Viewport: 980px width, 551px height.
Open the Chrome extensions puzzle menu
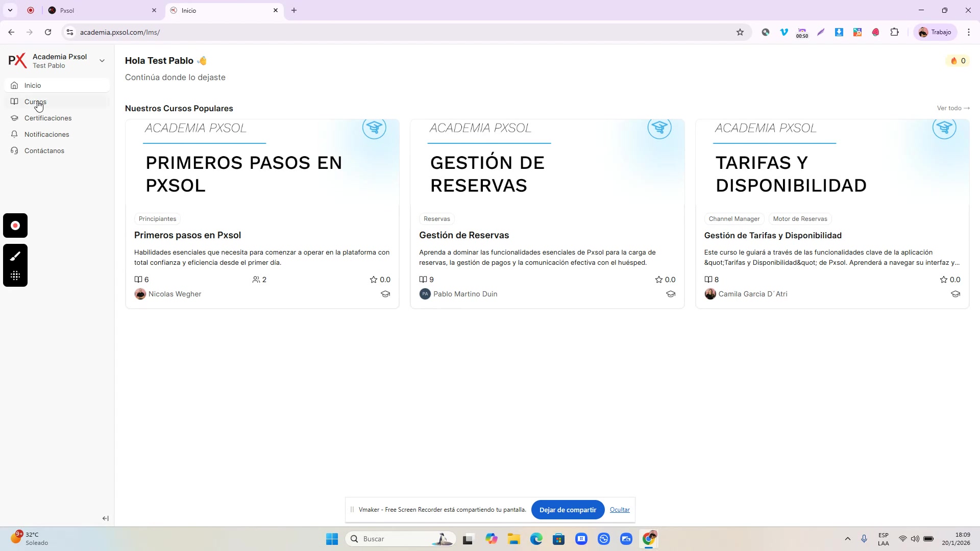click(894, 32)
